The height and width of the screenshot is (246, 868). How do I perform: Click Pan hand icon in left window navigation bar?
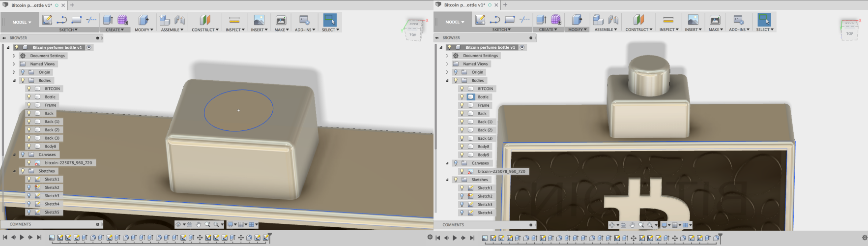tap(199, 224)
